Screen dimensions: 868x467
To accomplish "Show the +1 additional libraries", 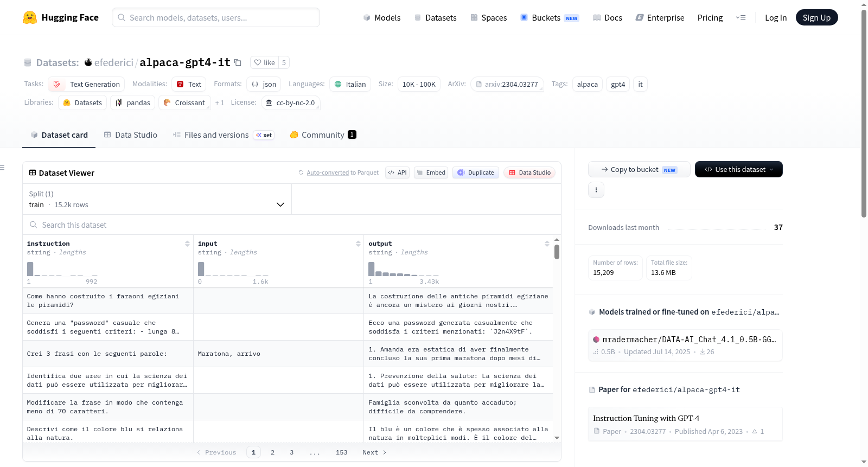I will pos(220,103).
